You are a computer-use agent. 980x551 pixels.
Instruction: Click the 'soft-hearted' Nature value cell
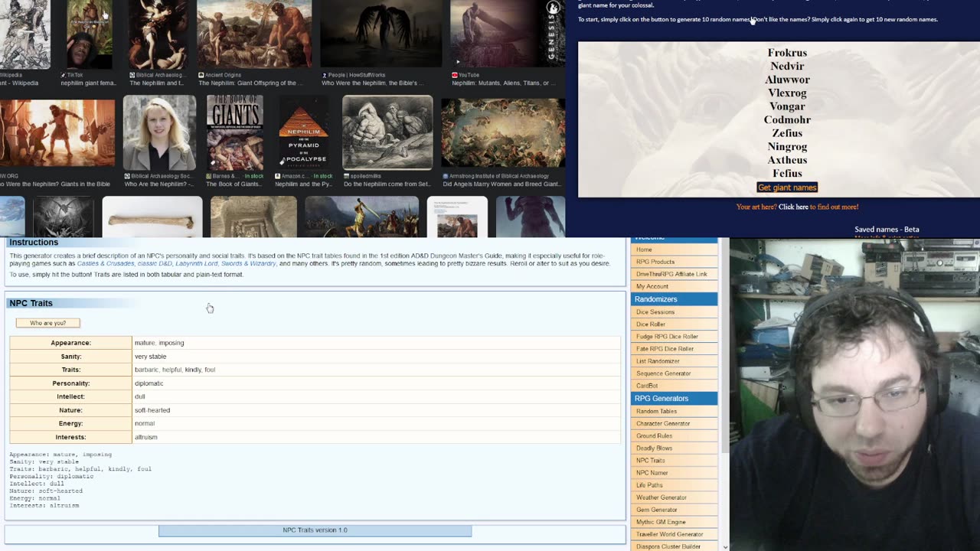tap(377, 410)
